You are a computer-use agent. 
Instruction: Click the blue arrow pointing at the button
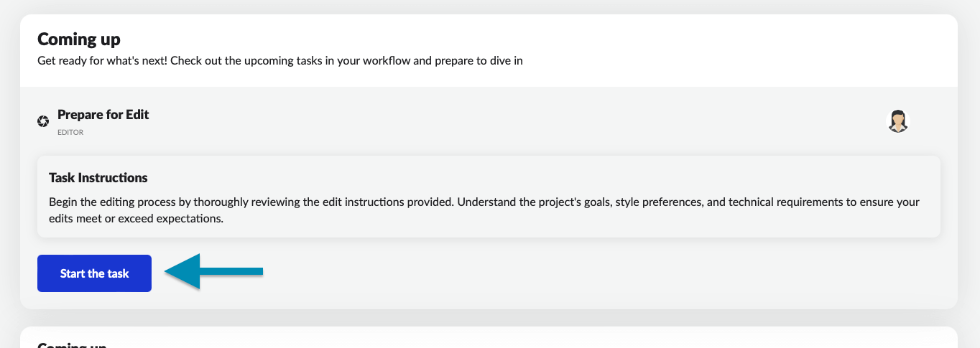coord(214,271)
